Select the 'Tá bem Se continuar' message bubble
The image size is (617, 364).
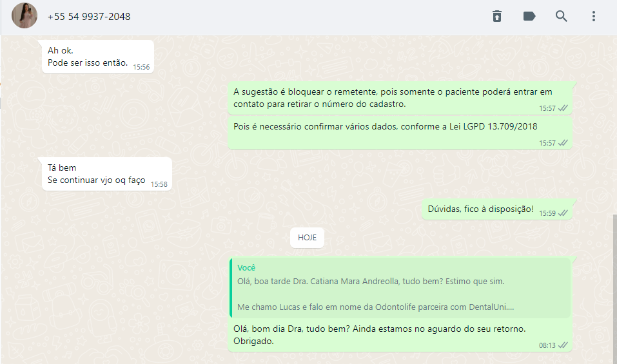tap(106, 174)
